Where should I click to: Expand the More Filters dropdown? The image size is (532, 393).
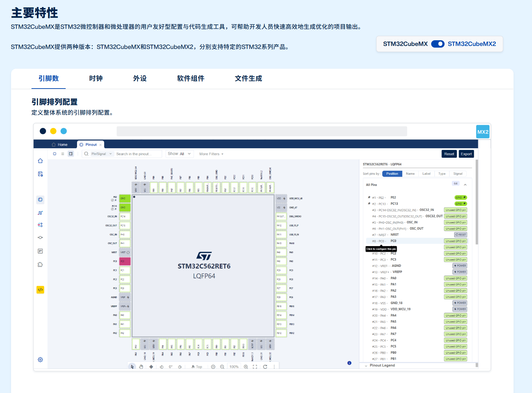pyautogui.click(x=211, y=154)
